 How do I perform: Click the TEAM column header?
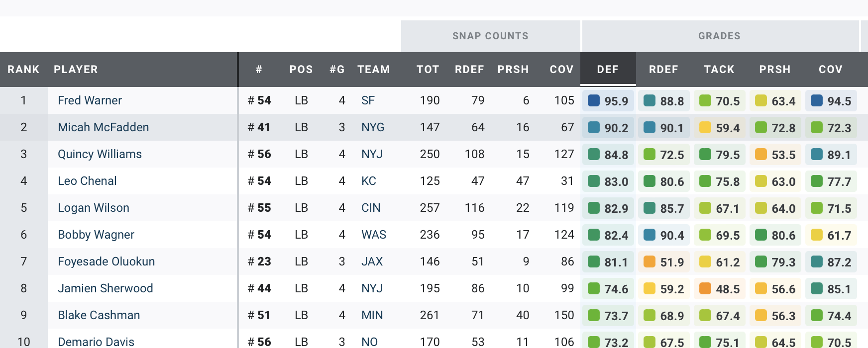[373, 70]
